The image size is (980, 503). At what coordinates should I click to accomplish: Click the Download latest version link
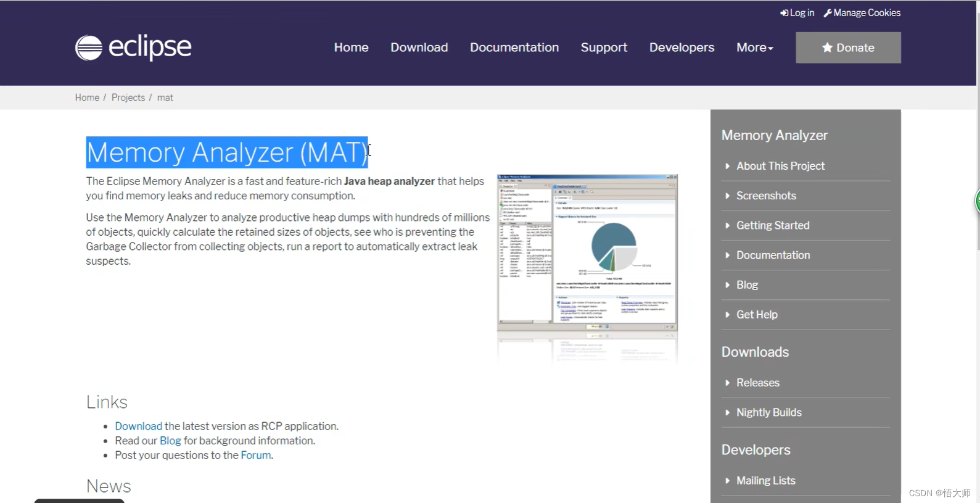[138, 426]
